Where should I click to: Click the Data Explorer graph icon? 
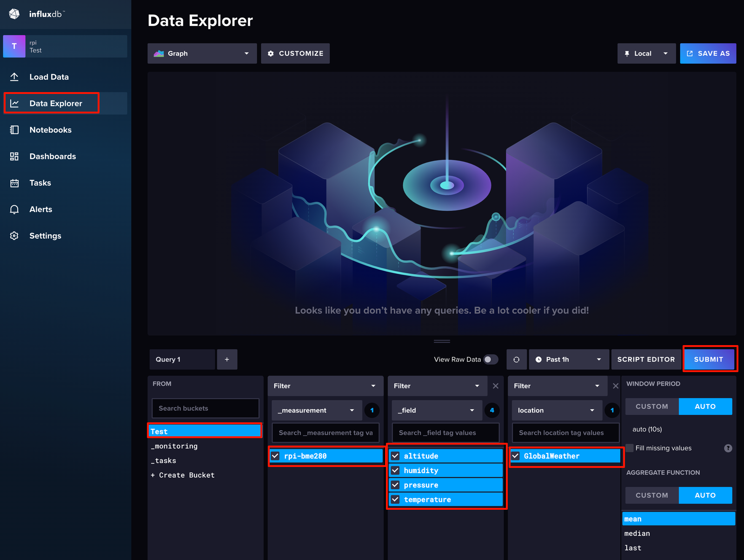click(x=14, y=103)
